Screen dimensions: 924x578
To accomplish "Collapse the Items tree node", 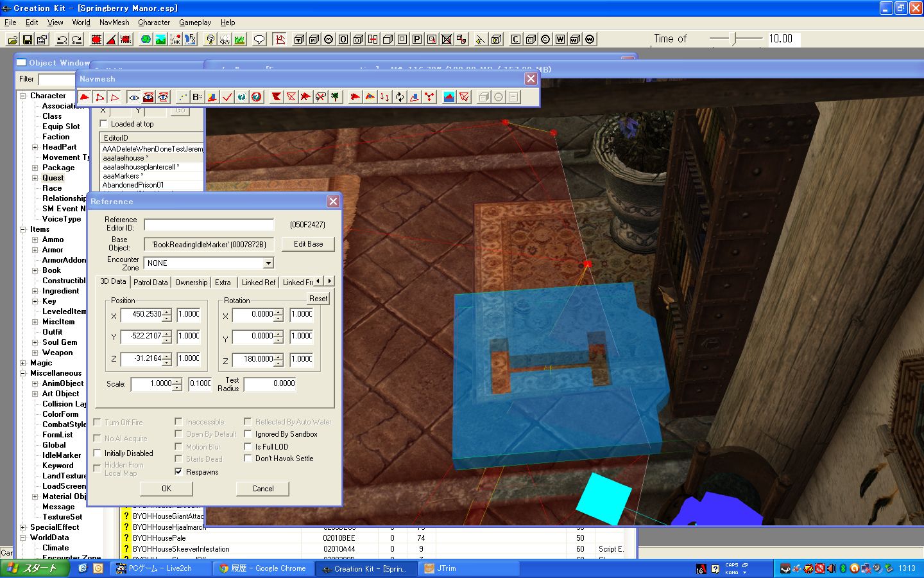I will point(23,229).
